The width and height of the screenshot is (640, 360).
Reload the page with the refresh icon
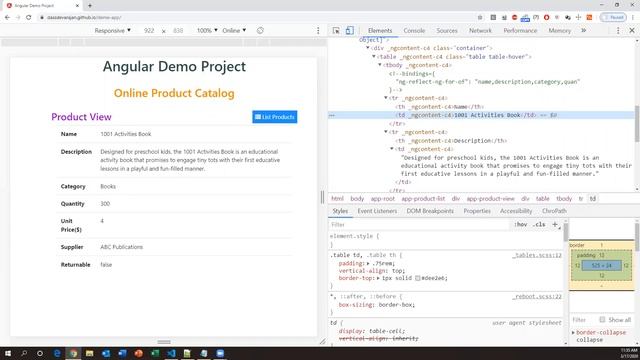point(29,18)
